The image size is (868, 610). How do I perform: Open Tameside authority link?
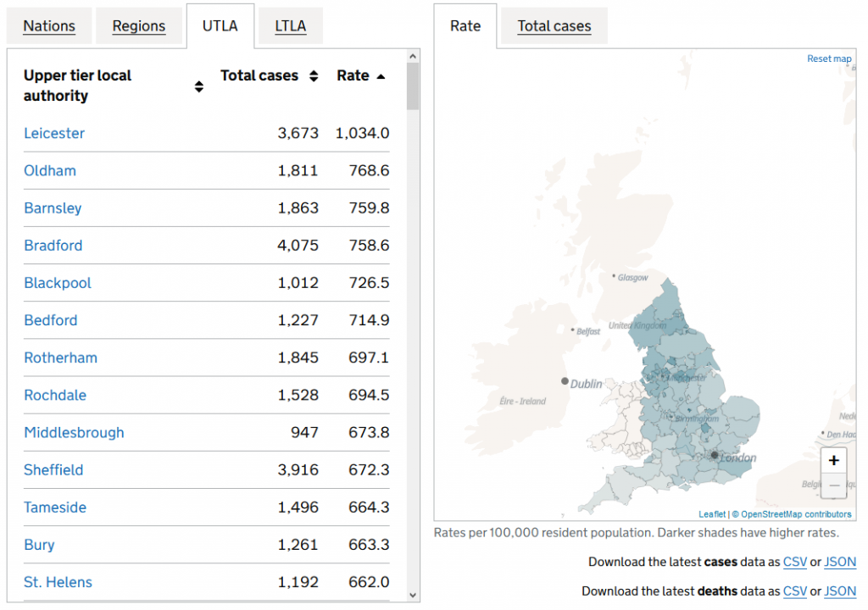point(55,507)
